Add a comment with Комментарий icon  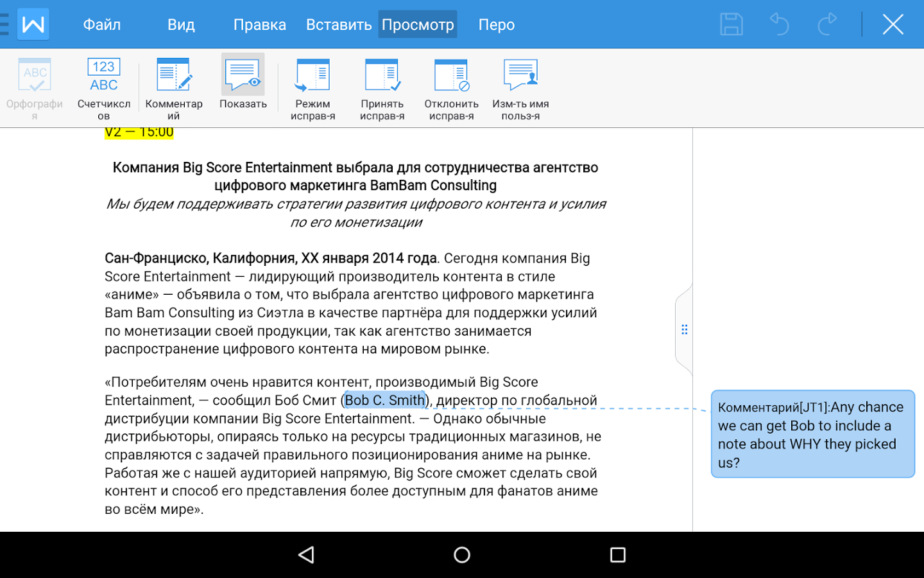(x=173, y=89)
